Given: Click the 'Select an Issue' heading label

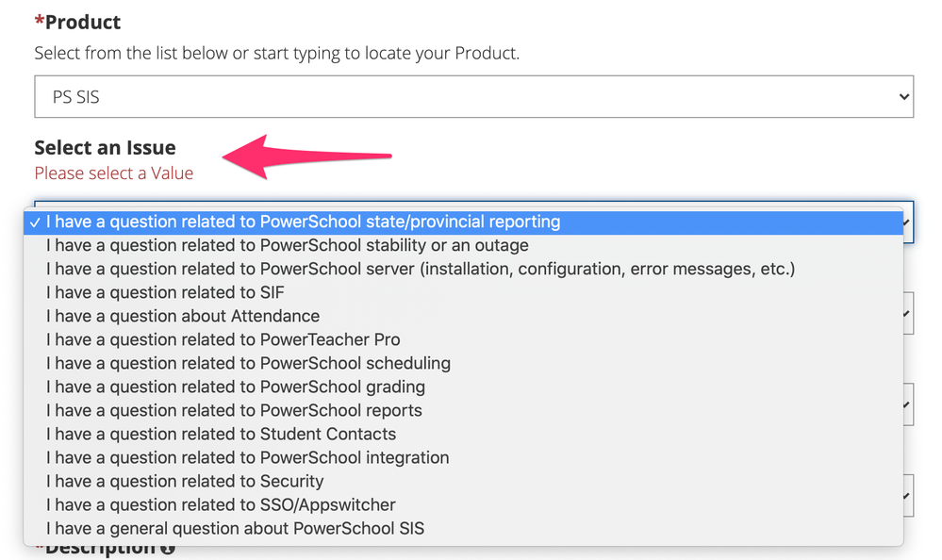Looking at the screenshot, I should 105,148.
